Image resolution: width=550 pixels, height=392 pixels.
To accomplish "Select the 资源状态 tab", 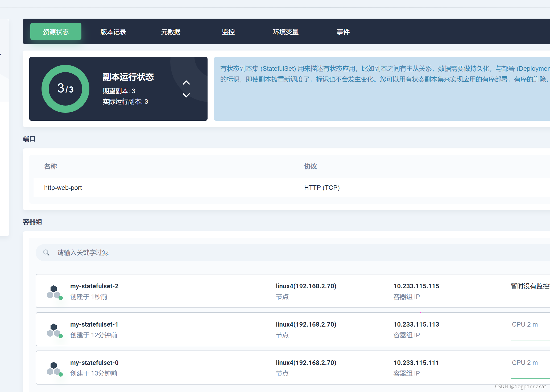I will tap(56, 32).
